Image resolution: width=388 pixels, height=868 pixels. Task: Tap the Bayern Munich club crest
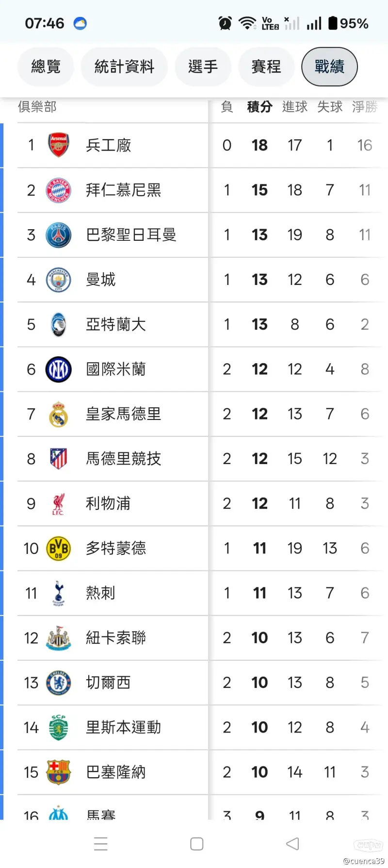pos(58,190)
